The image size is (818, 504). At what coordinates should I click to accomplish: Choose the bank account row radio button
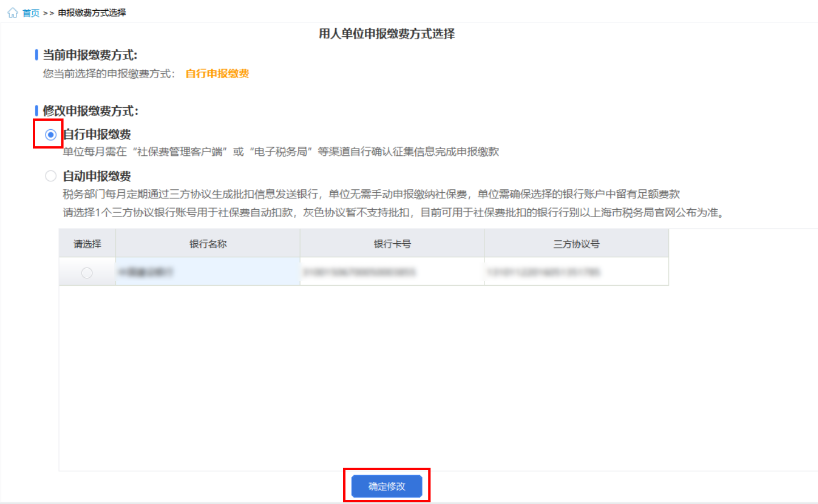tap(87, 273)
